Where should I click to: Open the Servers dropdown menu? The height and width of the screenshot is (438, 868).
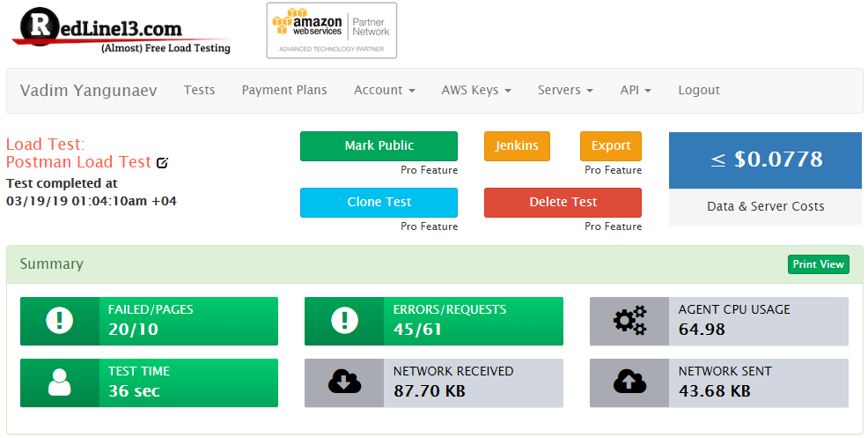pos(565,91)
